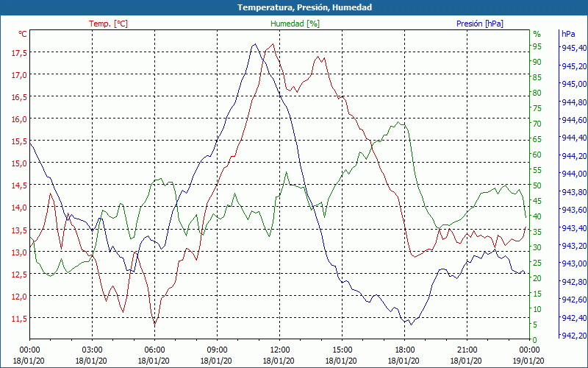This screenshot has height=368, width=588.
Task: Click humidity axis value '25'
Action: (537, 263)
